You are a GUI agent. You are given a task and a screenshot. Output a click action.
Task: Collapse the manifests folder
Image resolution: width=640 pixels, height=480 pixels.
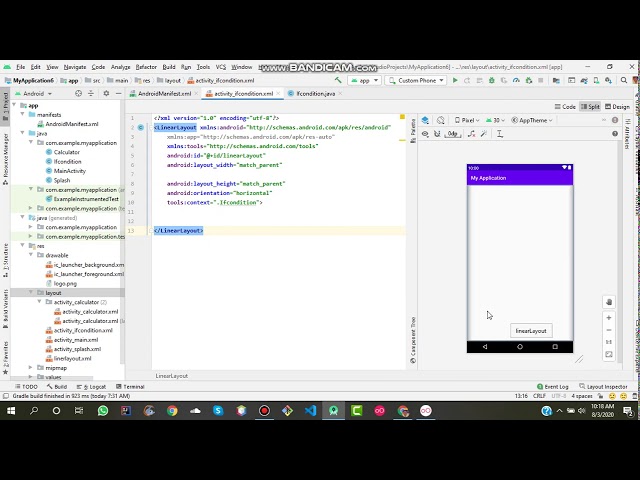22,114
